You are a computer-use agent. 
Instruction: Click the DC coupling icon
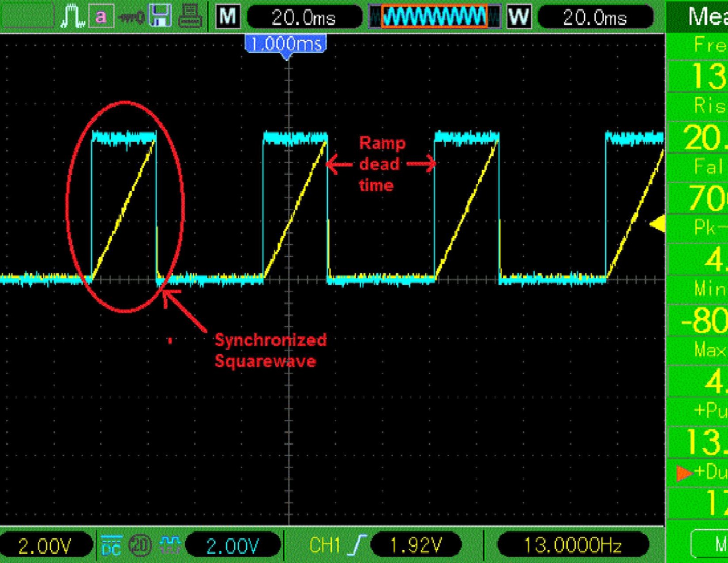112,545
